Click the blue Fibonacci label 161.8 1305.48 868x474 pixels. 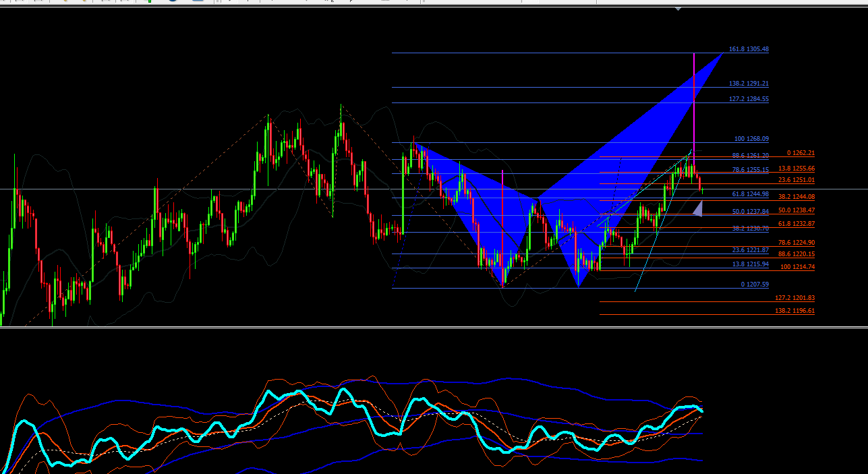click(749, 49)
